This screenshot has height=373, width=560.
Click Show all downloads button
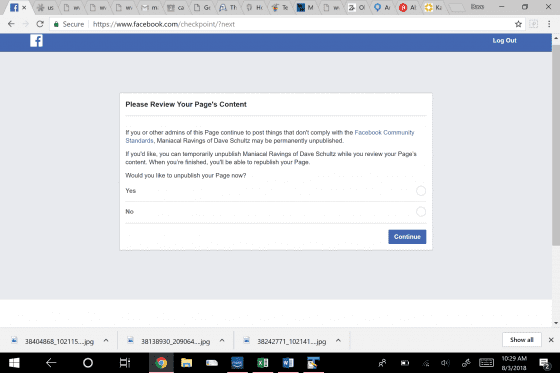point(521,340)
